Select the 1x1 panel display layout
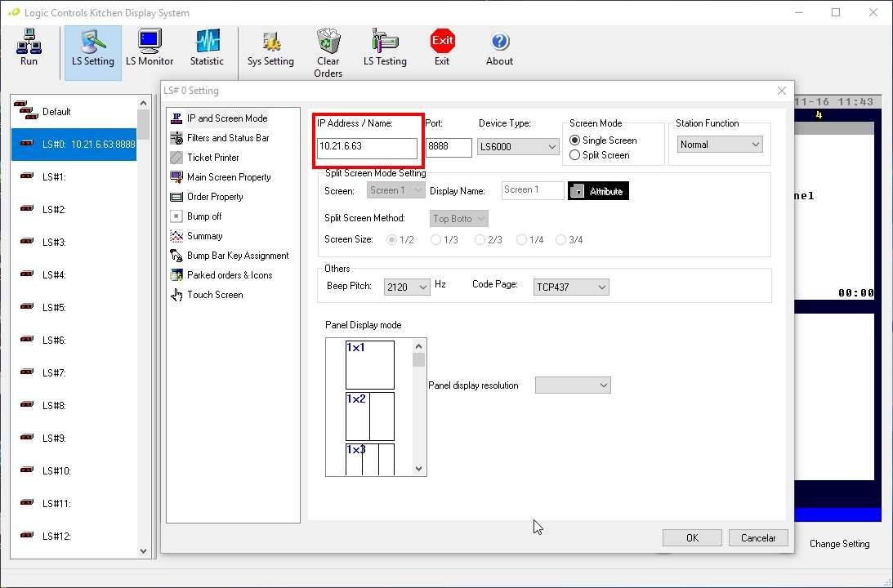This screenshot has height=588, width=893. (369, 365)
